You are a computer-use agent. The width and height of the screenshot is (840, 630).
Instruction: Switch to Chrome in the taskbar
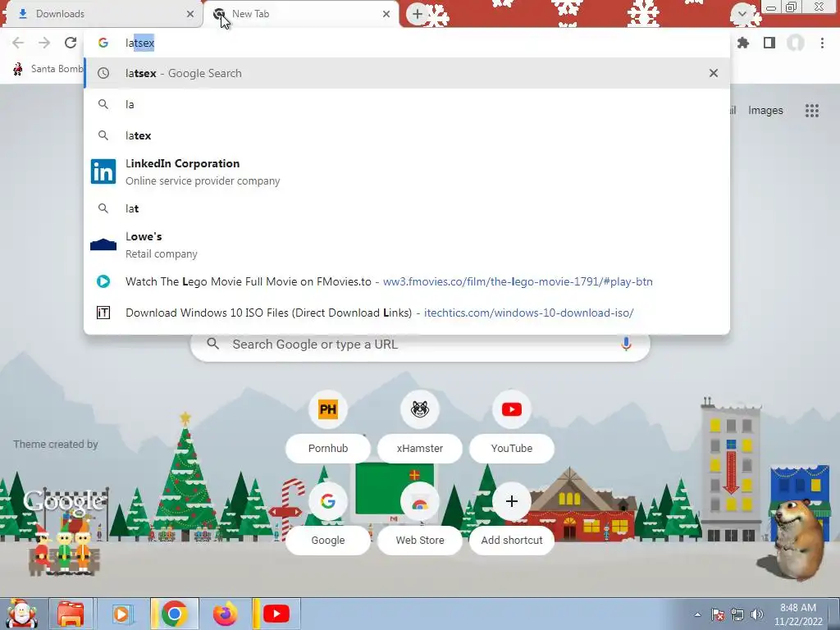click(174, 614)
